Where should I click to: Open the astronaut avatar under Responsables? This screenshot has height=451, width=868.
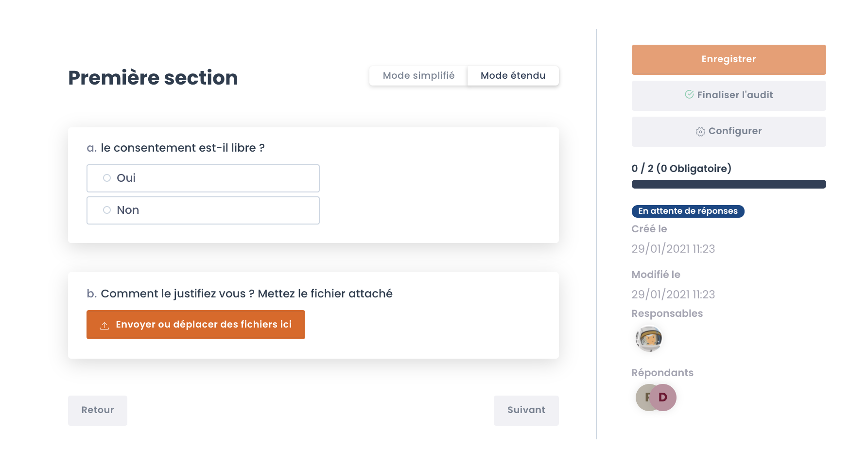coord(649,339)
